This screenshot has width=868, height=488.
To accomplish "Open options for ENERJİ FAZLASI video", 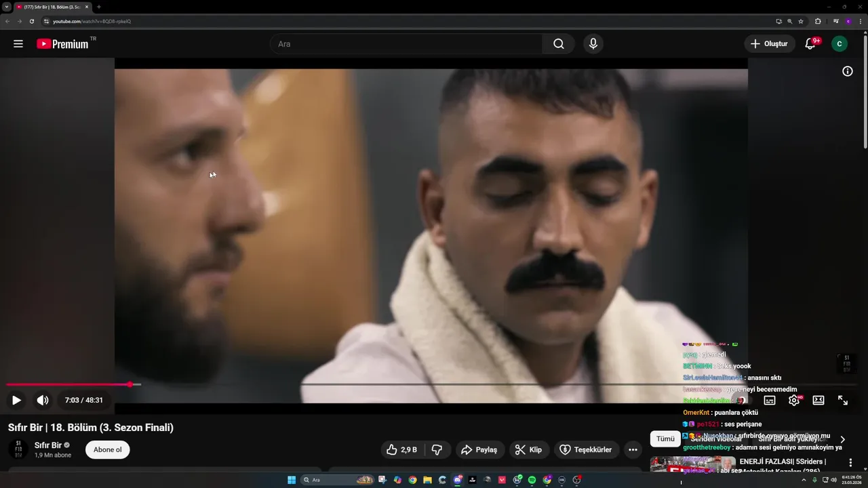I will [850, 463].
